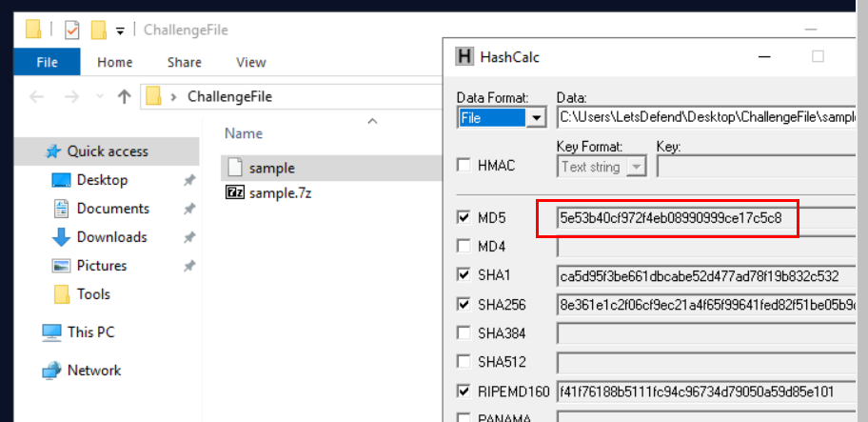The image size is (868, 422).
Task: Click the Properties checkmark quick access icon
Action: point(72,30)
